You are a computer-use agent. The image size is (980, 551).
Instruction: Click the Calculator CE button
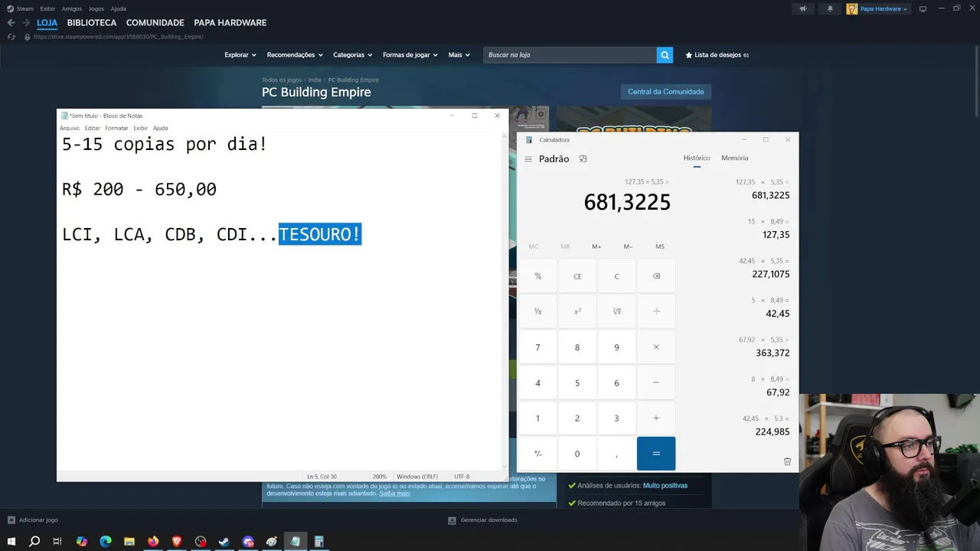click(x=577, y=276)
